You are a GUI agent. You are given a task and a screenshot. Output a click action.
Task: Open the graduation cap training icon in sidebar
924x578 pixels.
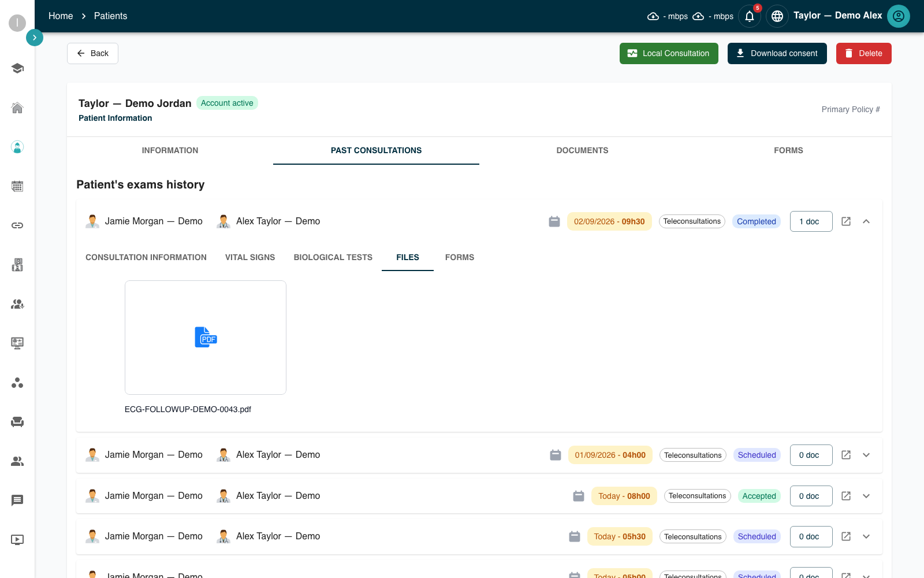(x=17, y=68)
